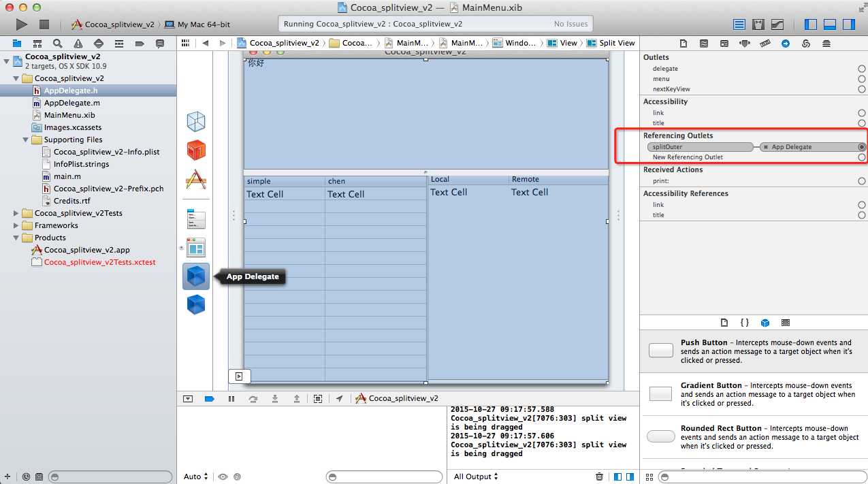Open the View Effects inspector tab
The image size is (868, 484).
826,44
